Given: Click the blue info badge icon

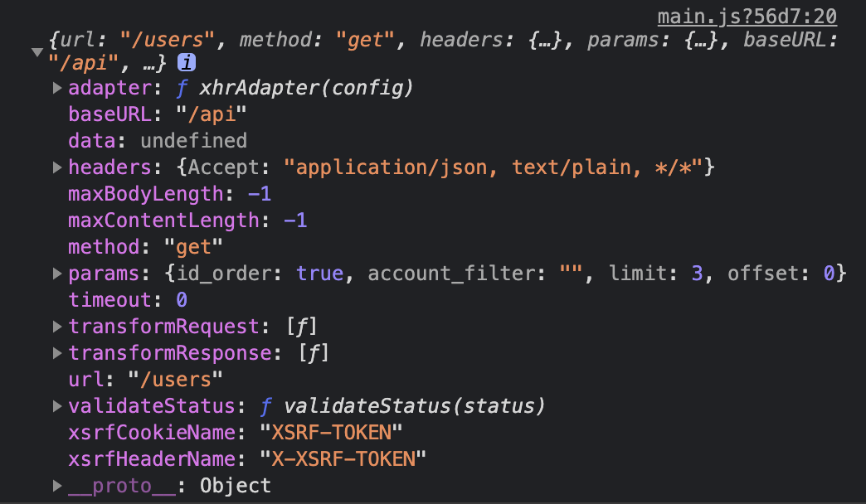Looking at the screenshot, I should 187,62.
